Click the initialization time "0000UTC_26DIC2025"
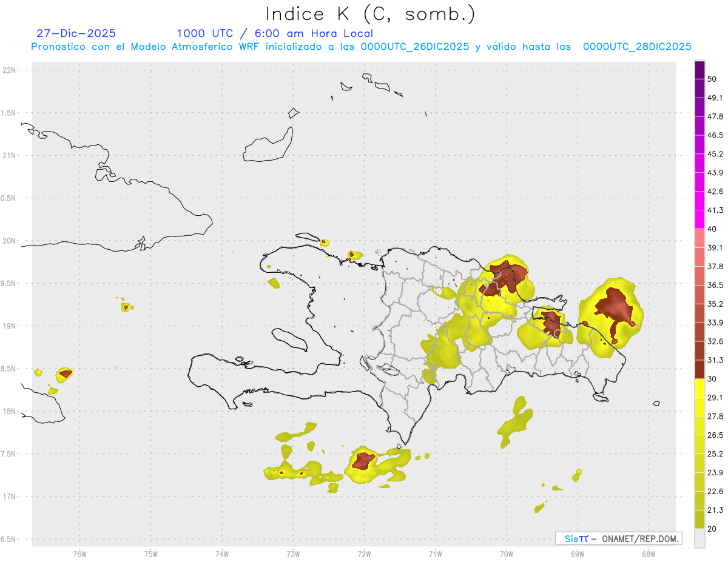This screenshot has height=562, width=728. click(x=415, y=47)
